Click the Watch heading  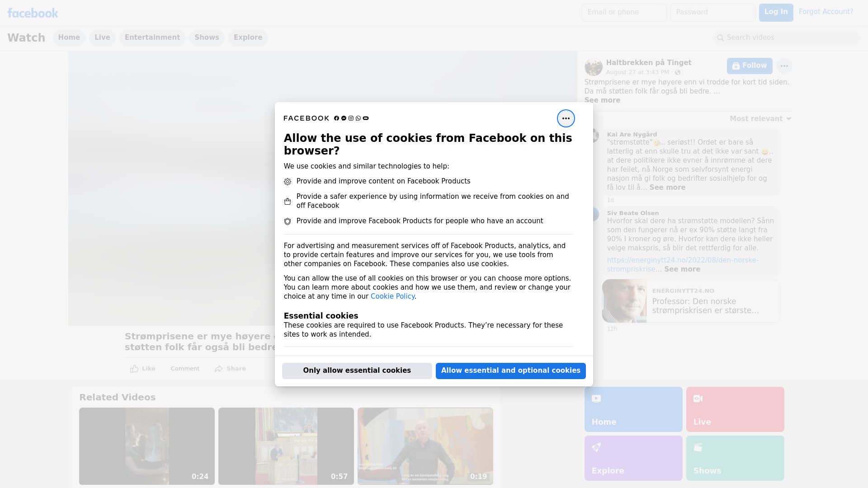tap(26, 38)
